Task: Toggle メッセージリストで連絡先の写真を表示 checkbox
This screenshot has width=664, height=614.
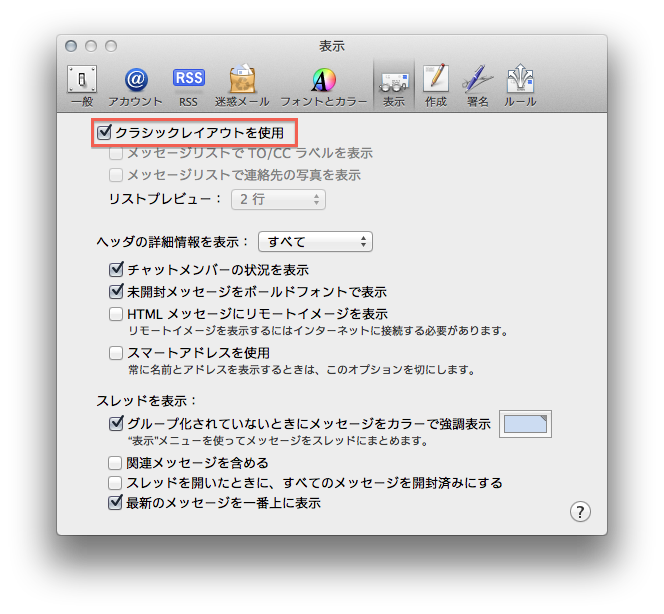Action: 116,175
